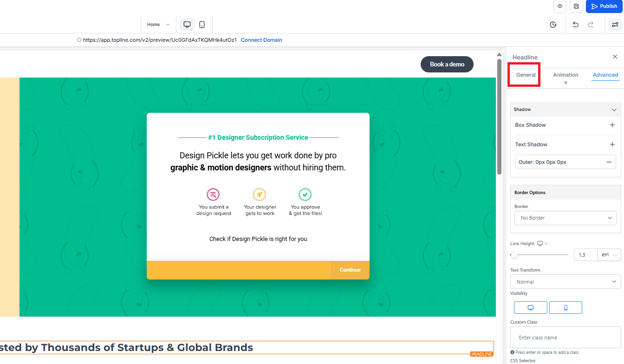The width and height of the screenshot is (624, 364).
Task: Open the preview eye icon
Action: [560, 6]
